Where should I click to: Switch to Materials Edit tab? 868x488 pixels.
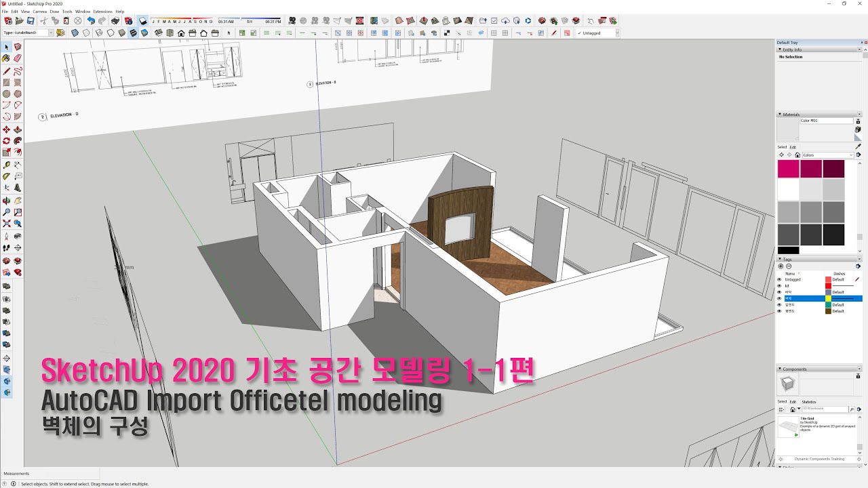793,147
